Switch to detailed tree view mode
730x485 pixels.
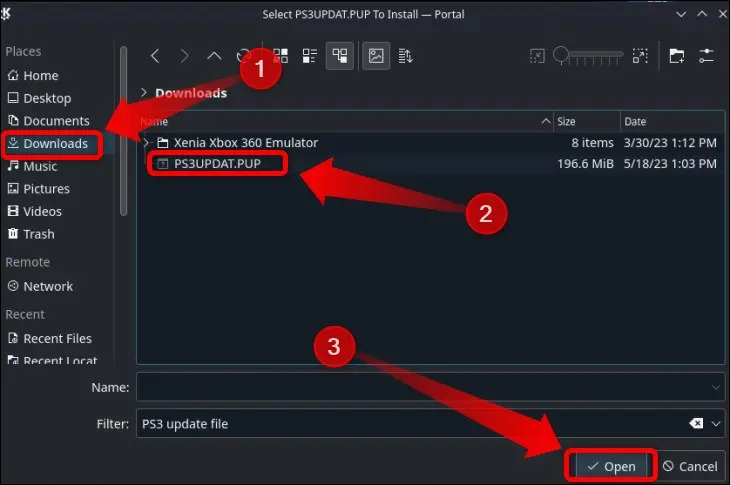click(x=339, y=56)
